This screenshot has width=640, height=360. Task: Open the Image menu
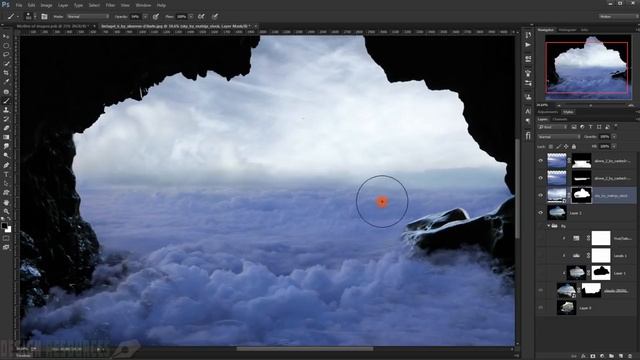[x=46, y=5]
